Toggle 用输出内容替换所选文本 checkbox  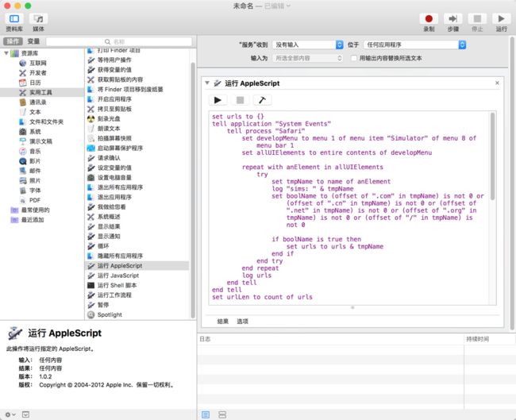(354, 58)
